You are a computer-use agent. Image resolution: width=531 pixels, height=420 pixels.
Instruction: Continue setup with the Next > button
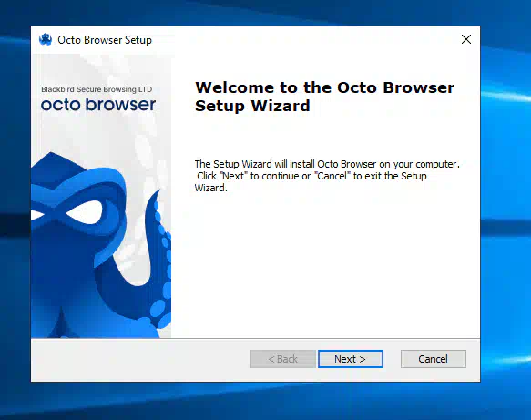pyautogui.click(x=351, y=359)
